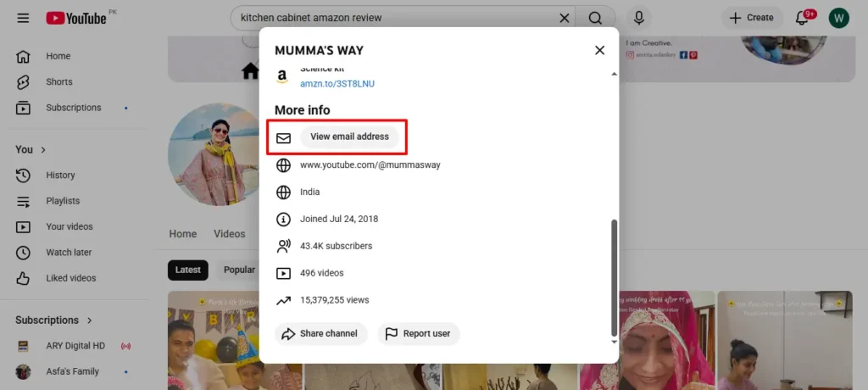Click Report user button
Screen dimensions: 868x390
point(419,334)
